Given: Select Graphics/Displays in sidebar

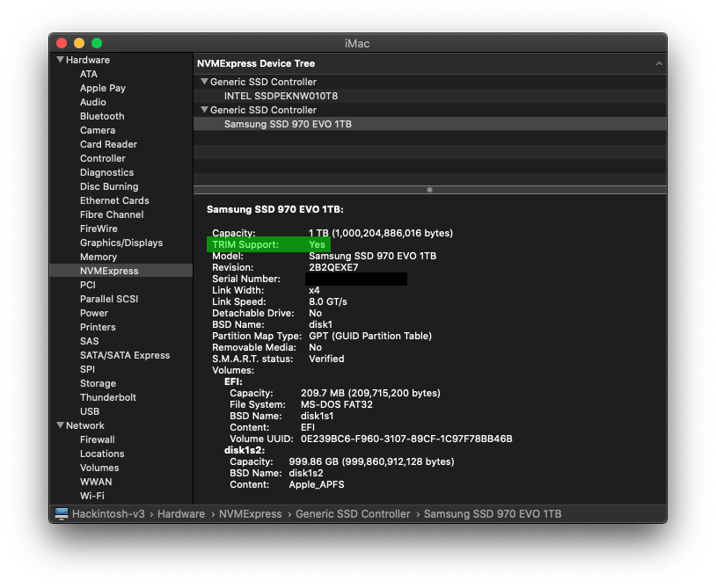Looking at the screenshot, I should point(121,243).
